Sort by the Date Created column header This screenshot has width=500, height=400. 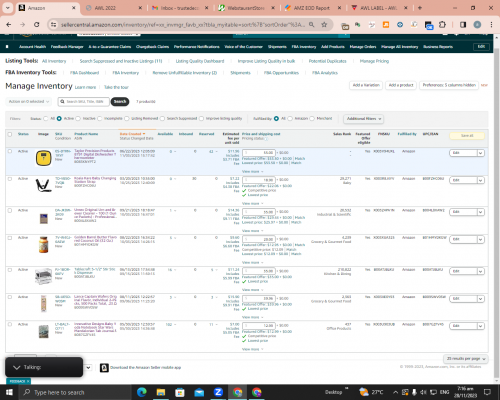point(132,134)
